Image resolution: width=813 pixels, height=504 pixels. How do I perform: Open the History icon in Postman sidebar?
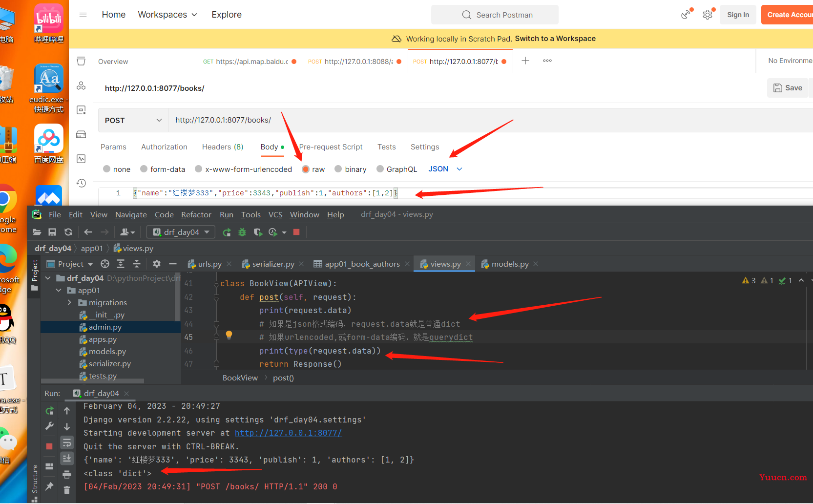click(x=81, y=183)
